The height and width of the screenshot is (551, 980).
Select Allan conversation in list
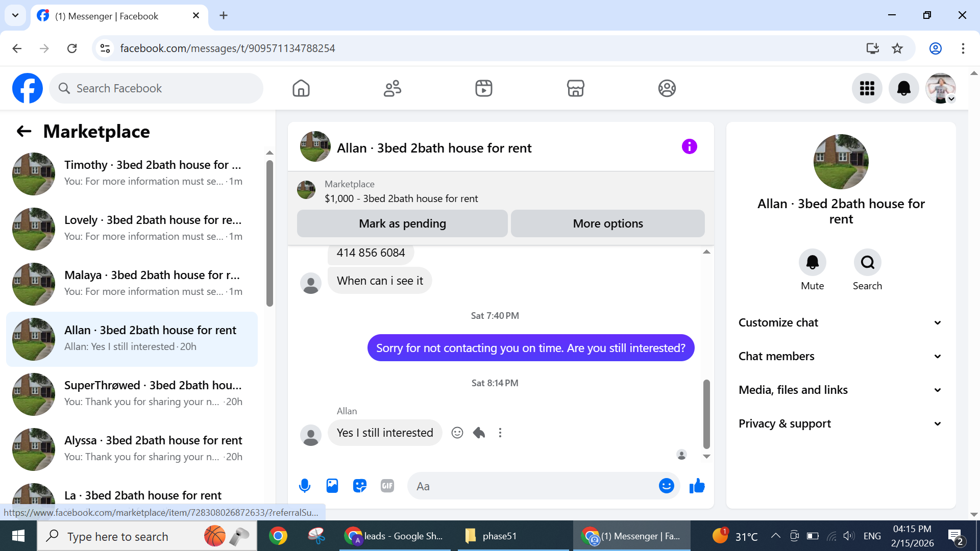click(x=132, y=339)
